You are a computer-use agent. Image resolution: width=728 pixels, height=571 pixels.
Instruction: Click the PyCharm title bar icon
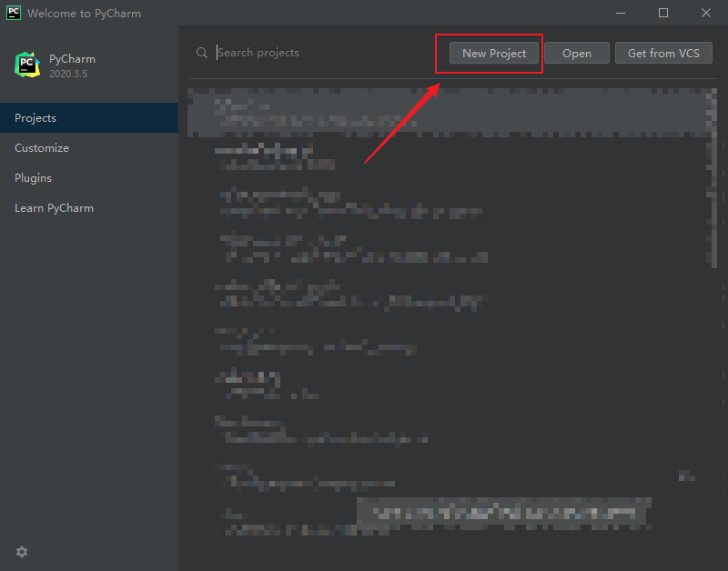click(x=14, y=13)
